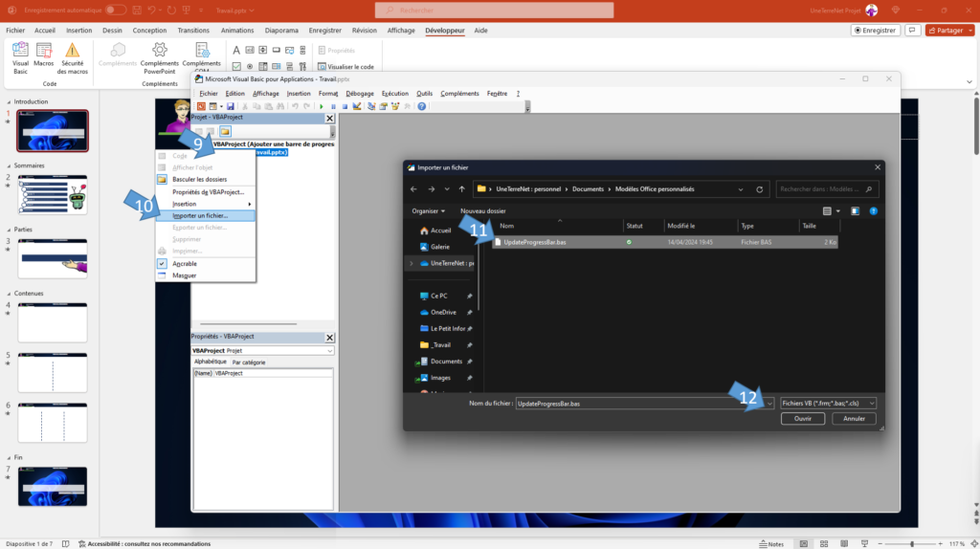Open the Nom du fichier dropdown arrow
980x549 pixels.
769,404
